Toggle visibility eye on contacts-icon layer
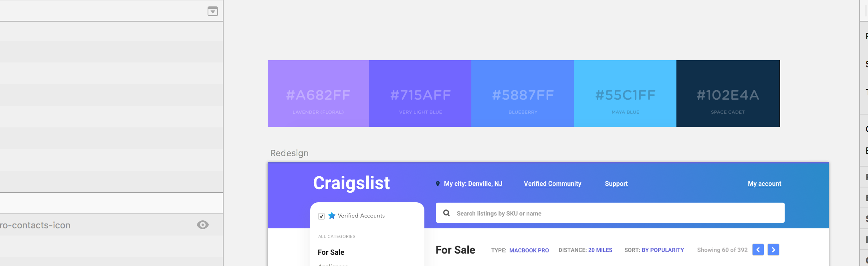Image resolution: width=868 pixels, height=266 pixels. tap(203, 225)
